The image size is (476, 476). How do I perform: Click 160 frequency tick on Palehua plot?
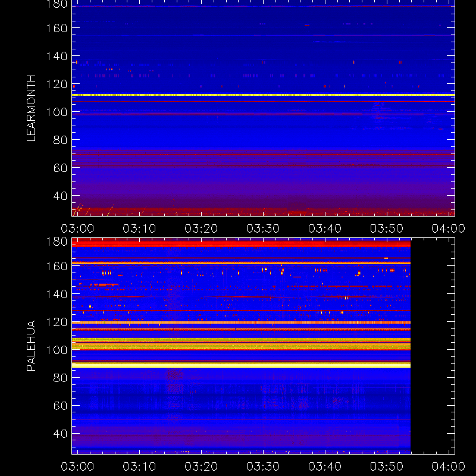point(57,266)
